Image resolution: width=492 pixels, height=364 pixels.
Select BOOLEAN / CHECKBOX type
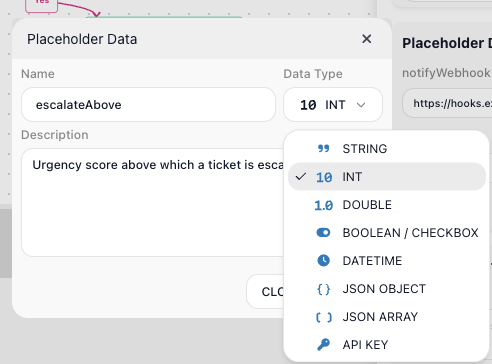[x=387, y=233]
